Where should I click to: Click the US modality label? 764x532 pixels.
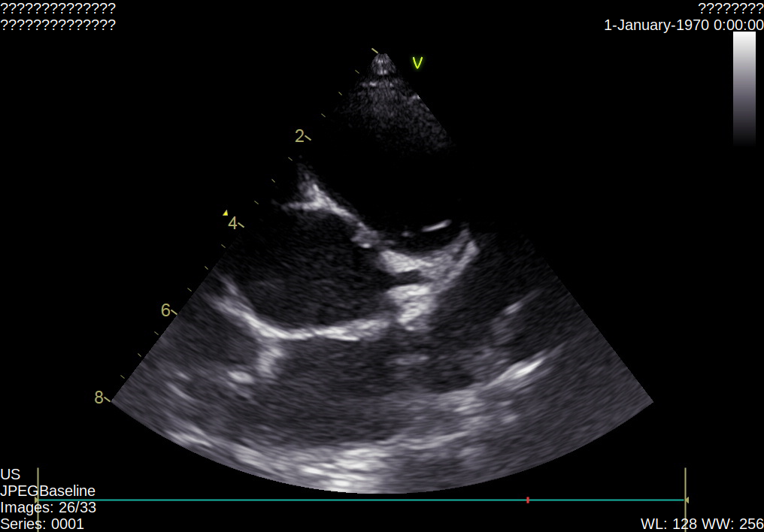point(9,474)
